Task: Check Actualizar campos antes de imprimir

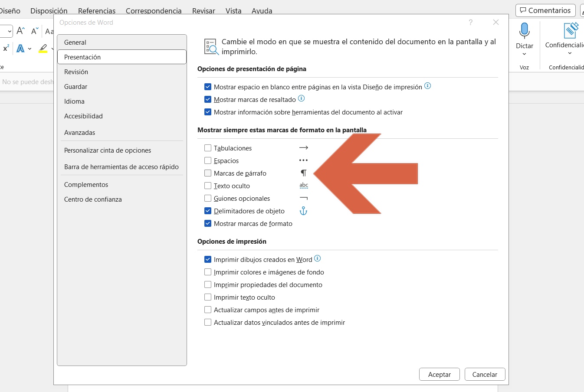Action: coord(208,310)
